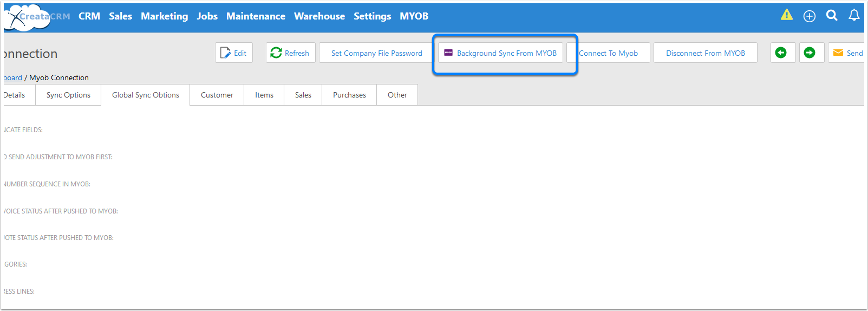Click Set Company File Password
This screenshot has width=868, height=311.
[x=377, y=53]
